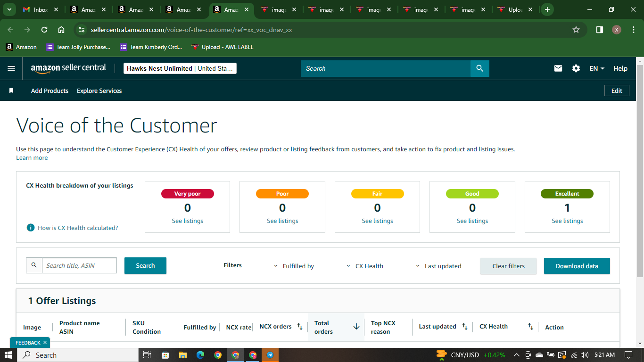Click Clear filters button
Image resolution: width=644 pixels, height=362 pixels.
508,266
